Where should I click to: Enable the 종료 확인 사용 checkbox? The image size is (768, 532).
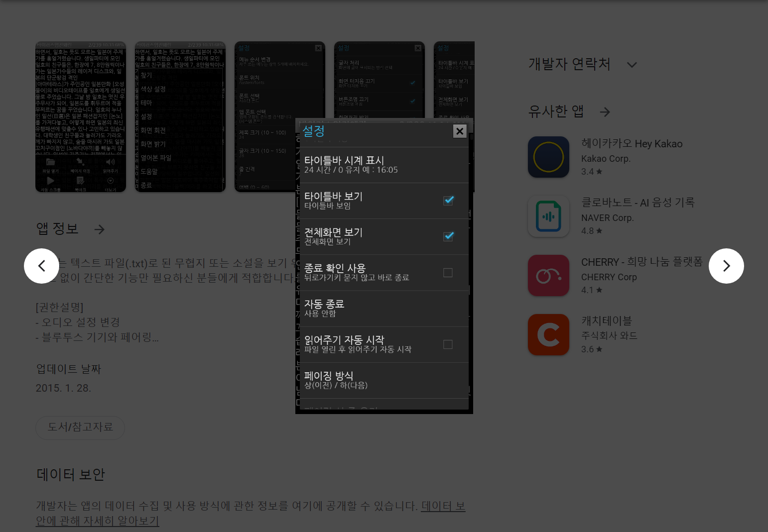pyautogui.click(x=448, y=273)
